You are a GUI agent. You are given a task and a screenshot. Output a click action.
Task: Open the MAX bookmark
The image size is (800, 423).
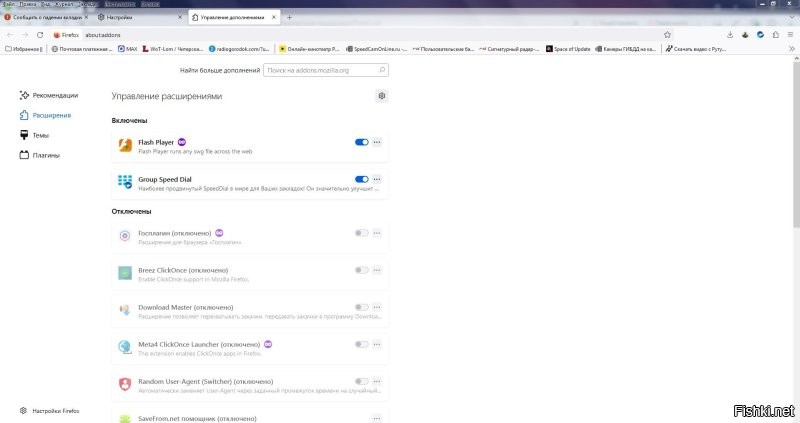pyautogui.click(x=128, y=49)
